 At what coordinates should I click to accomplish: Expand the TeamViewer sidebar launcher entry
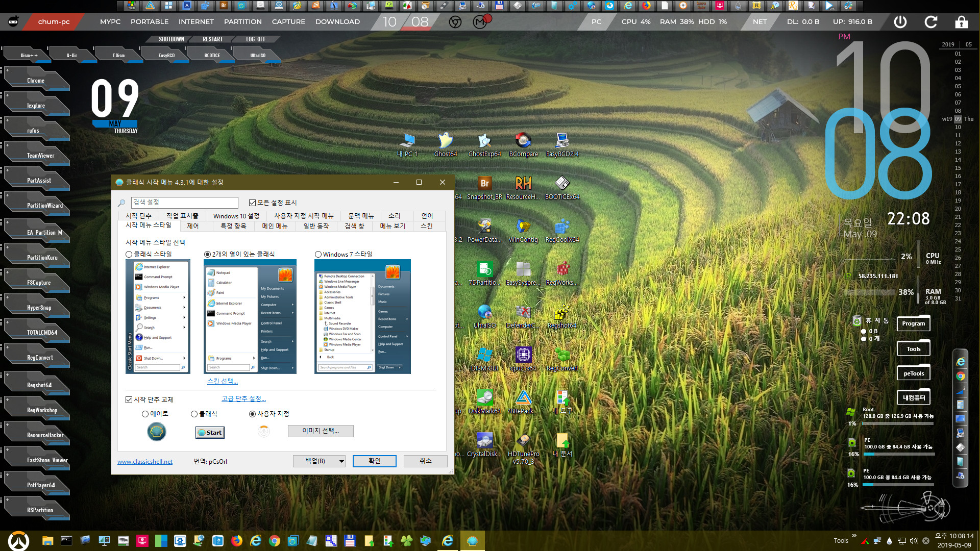(7, 145)
